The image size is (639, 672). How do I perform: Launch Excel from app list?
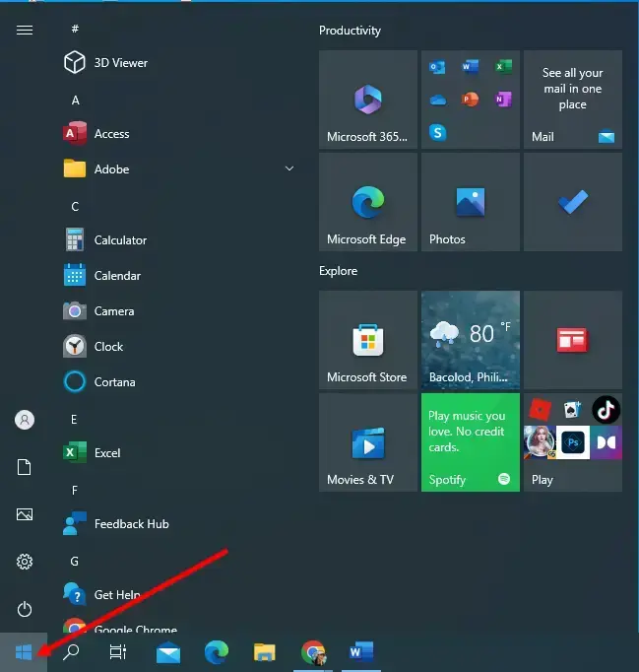click(x=178, y=452)
